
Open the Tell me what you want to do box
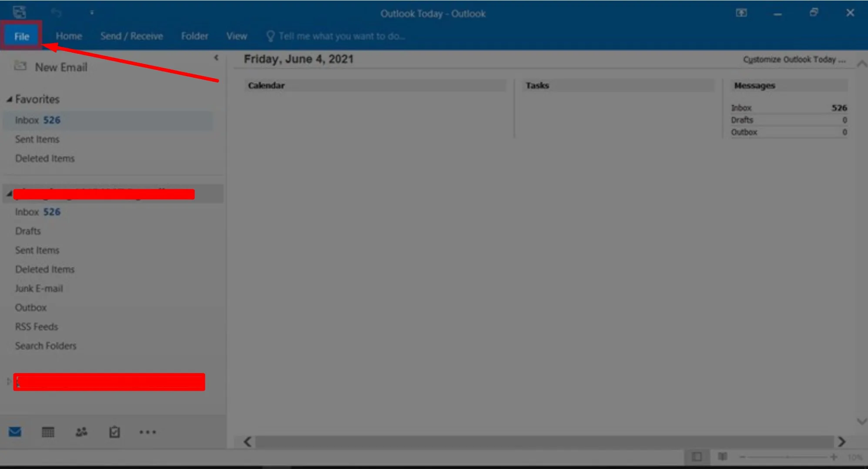342,36
